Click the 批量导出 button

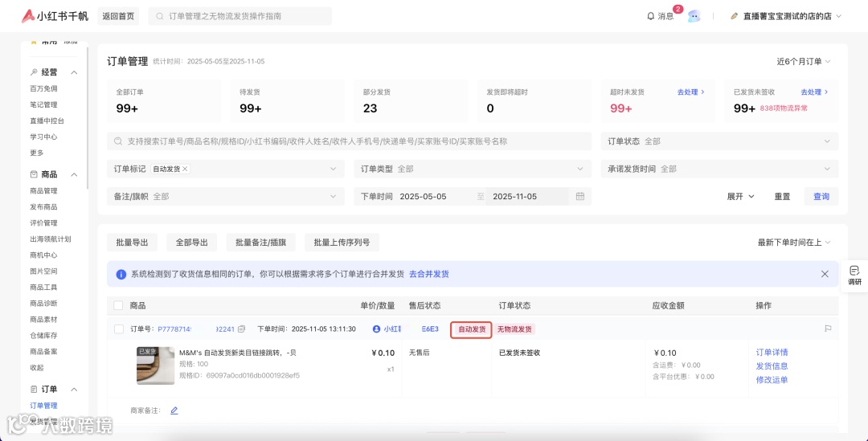[x=133, y=243]
